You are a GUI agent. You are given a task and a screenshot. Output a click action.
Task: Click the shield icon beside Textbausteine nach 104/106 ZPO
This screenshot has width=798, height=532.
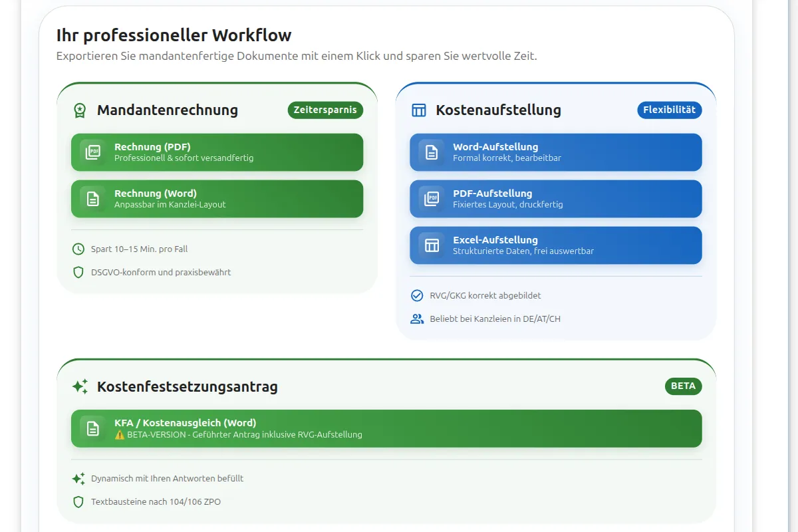coord(79,502)
